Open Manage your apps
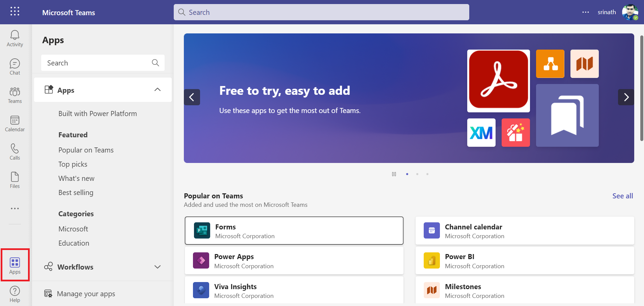 [86, 294]
